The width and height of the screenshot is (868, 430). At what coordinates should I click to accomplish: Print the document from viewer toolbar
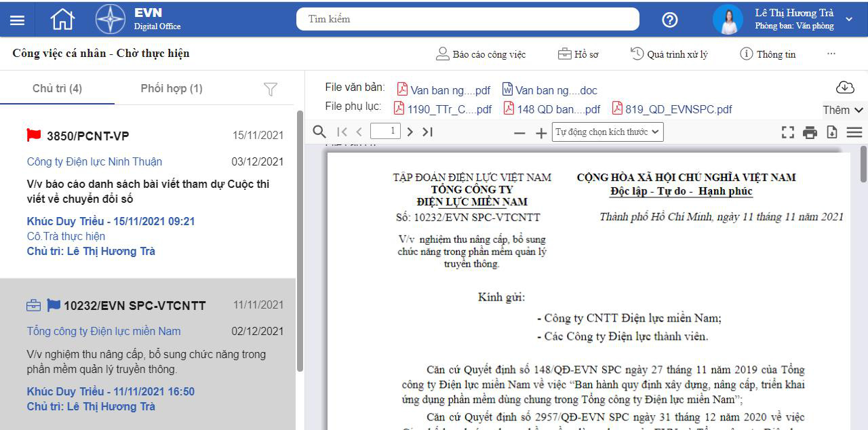(810, 132)
